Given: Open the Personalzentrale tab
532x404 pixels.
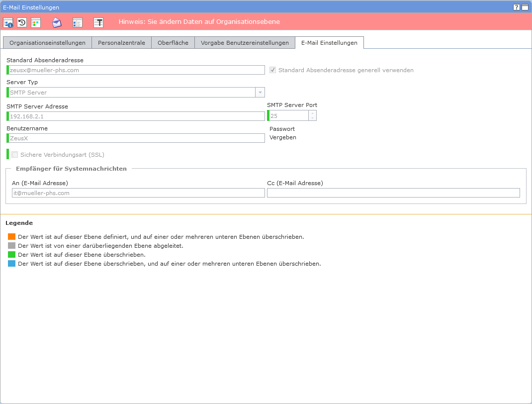Looking at the screenshot, I should pos(121,43).
